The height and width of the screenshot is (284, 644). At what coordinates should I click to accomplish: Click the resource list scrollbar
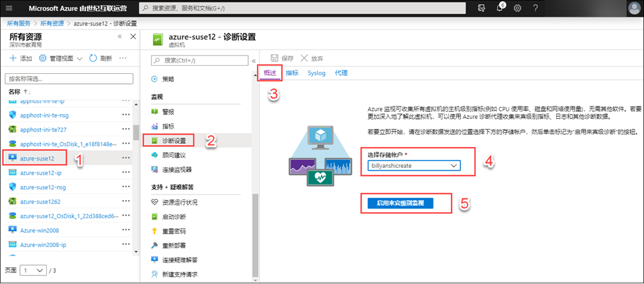(136, 132)
